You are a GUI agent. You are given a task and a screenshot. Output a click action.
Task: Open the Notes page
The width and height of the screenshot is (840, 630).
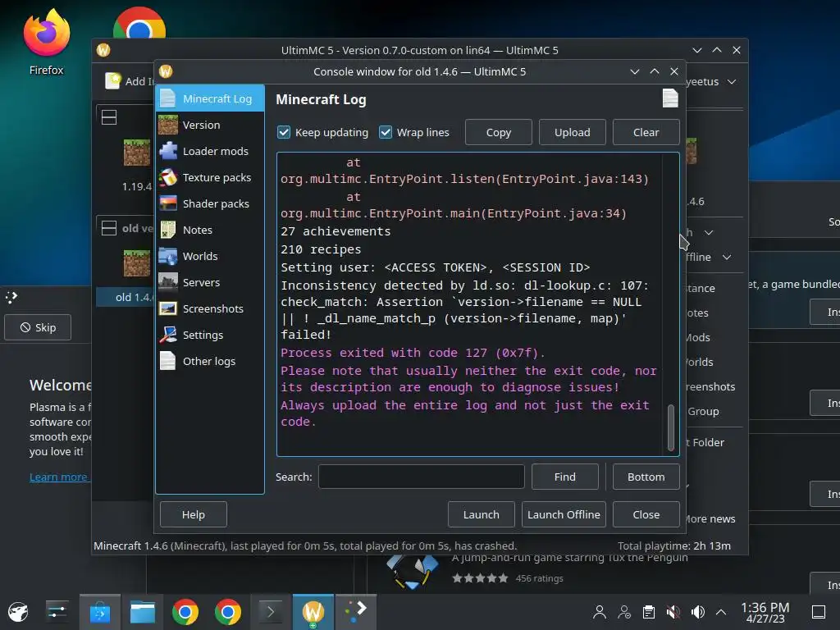tap(210, 230)
